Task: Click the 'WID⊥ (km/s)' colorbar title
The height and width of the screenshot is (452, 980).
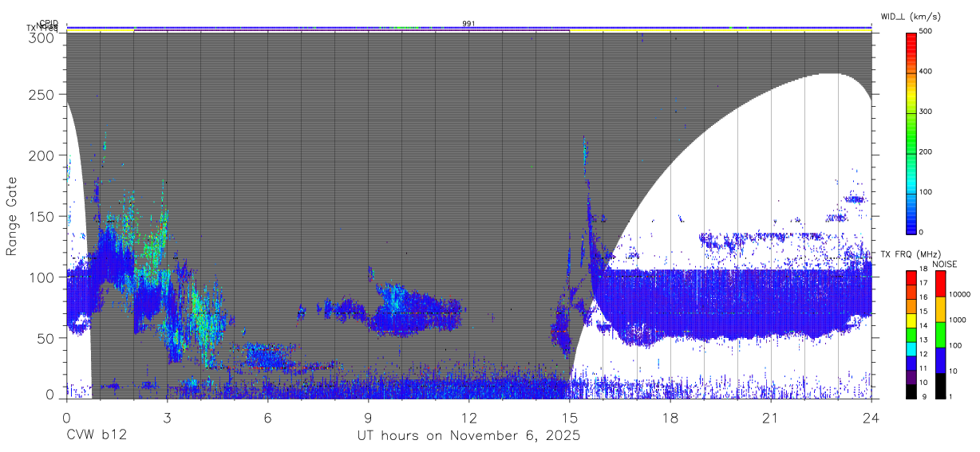Action: coord(912,16)
